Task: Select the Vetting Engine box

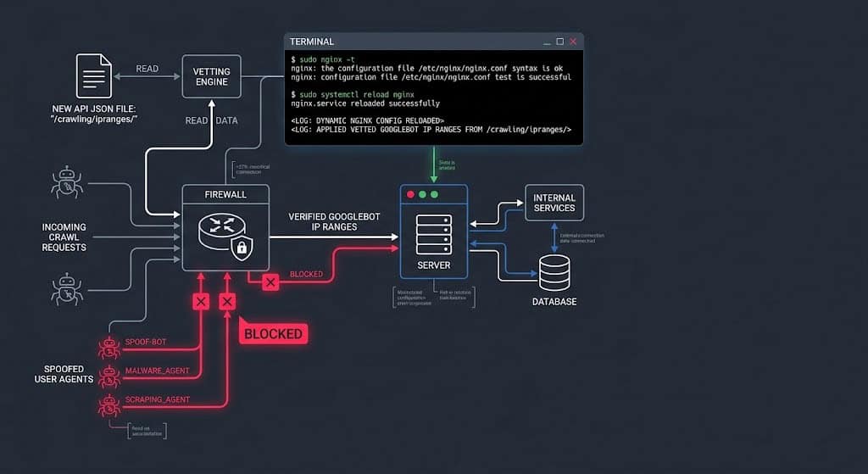Action: click(x=211, y=76)
